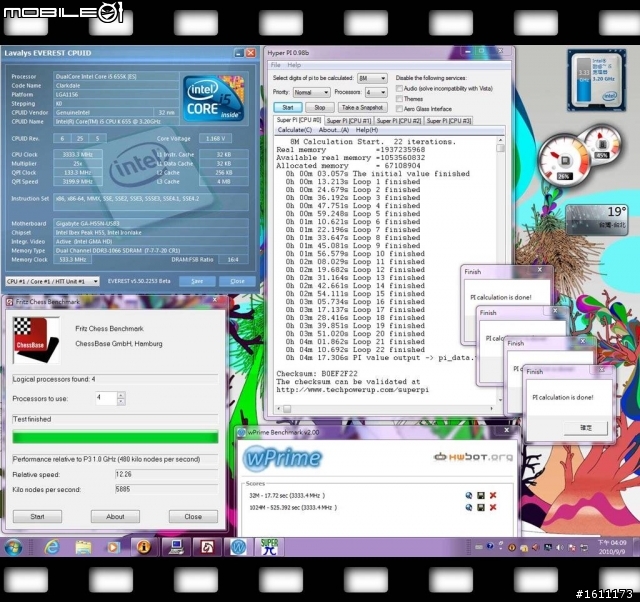Open the About...(A) menu
Image resolution: width=640 pixels, height=602 pixels.
(x=333, y=130)
